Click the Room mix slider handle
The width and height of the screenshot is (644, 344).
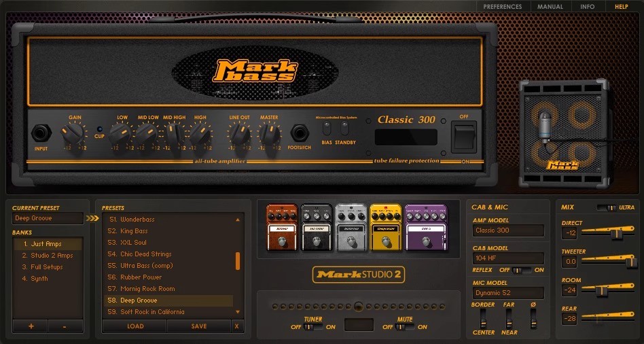tap(600, 290)
